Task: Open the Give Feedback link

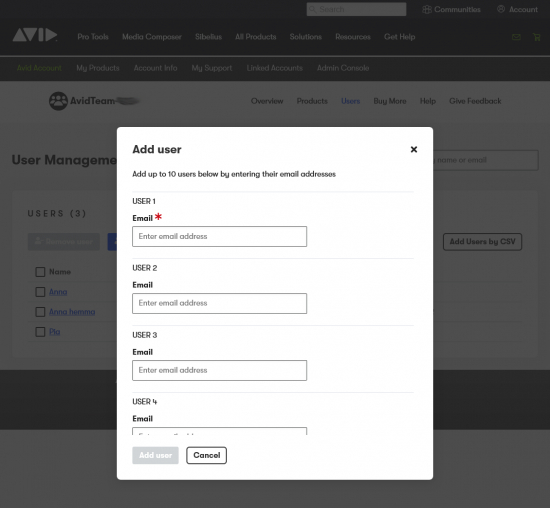Action: [x=475, y=101]
